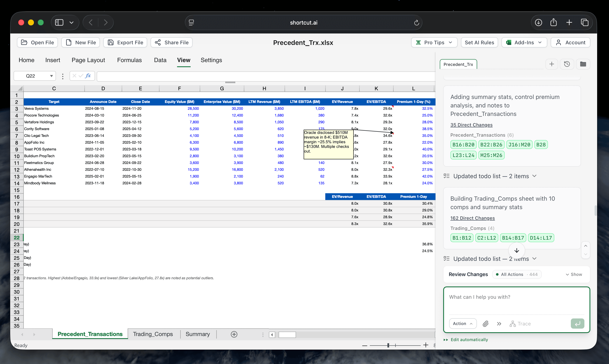The image size is (609, 364).
Task: Toggle the All Actions filter
Action: pos(517,274)
